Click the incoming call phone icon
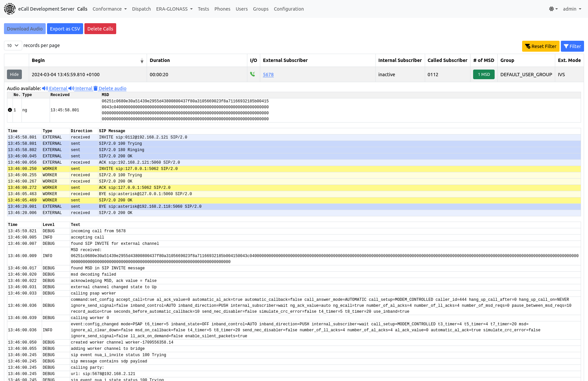588x381 pixels. (253, 75)
